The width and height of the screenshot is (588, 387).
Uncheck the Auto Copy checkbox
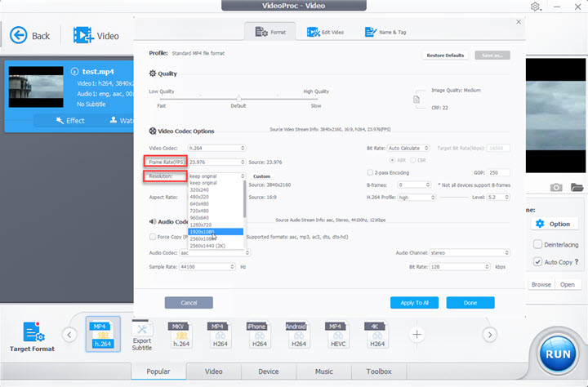tap(537, 262)
